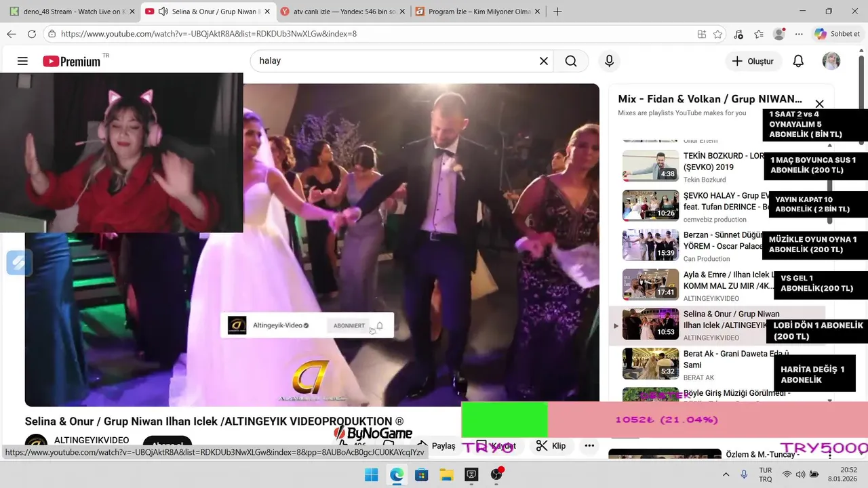
Task: Open the YouTube guide hamburger menu
Action: [22, 61]
